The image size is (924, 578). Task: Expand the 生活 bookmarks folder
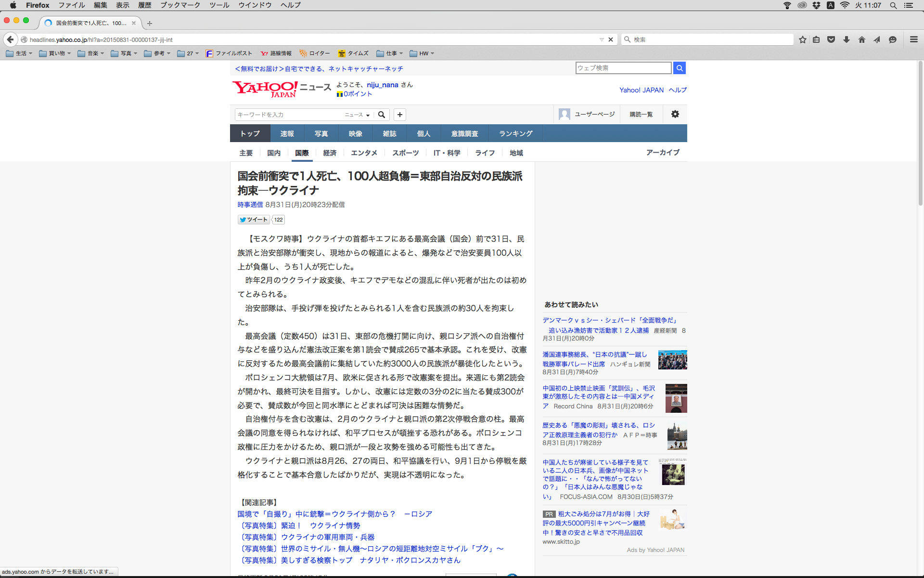coord(19,53)
